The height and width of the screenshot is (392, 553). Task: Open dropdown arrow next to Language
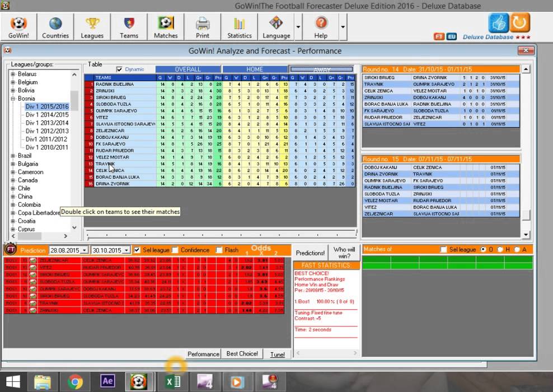click(x=298, y=27)
